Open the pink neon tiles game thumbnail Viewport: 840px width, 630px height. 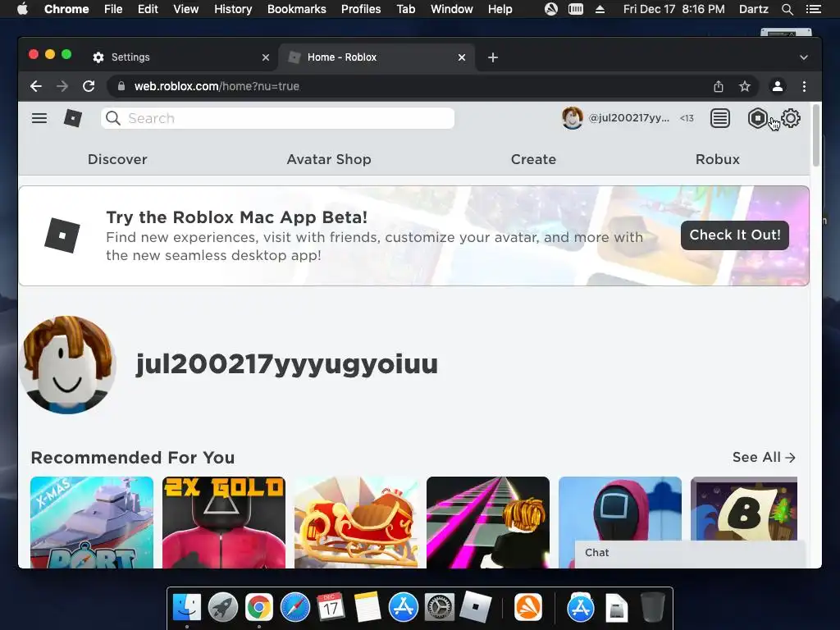[x=488, y=523]
